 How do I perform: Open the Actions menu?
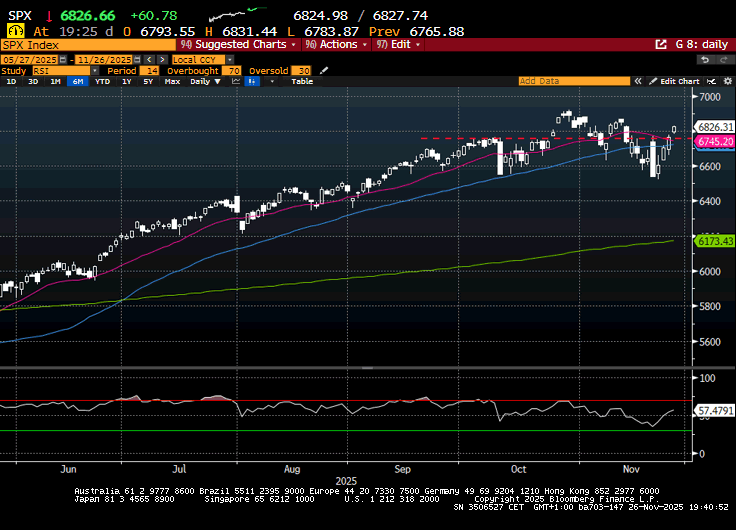coord(337,45)
